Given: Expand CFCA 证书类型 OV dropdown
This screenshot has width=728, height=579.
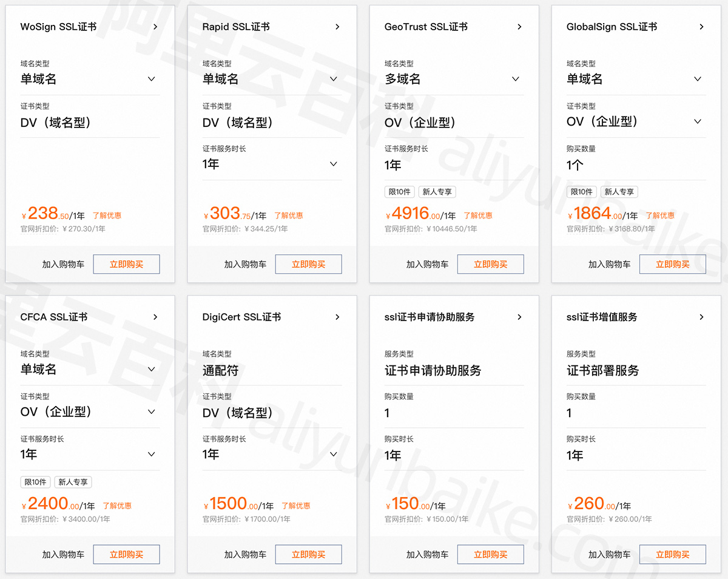Looking at the screenshot, I should pos(152,411).
